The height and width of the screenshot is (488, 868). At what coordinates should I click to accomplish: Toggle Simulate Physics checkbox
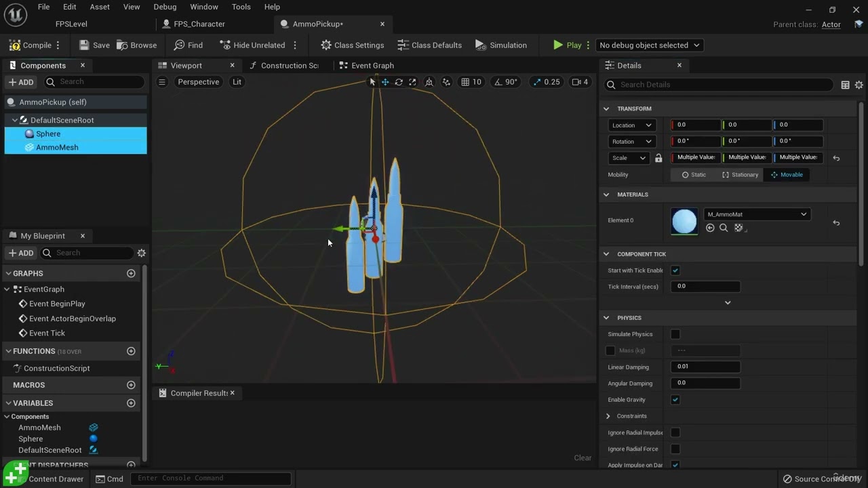tap(675, 334)
